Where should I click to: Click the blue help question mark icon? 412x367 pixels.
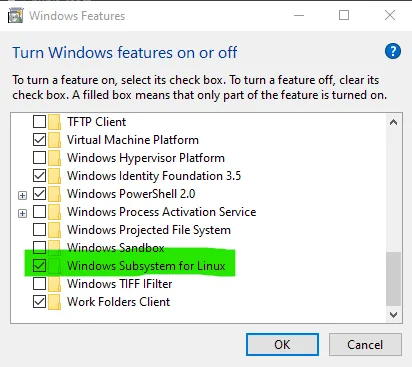[x=393, y=51]
